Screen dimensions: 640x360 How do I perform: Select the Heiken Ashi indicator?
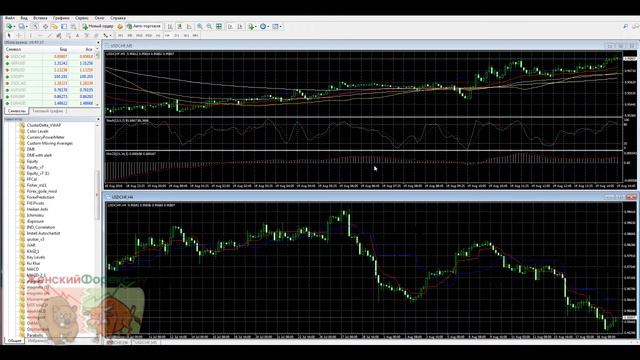[x=37, y=209]
